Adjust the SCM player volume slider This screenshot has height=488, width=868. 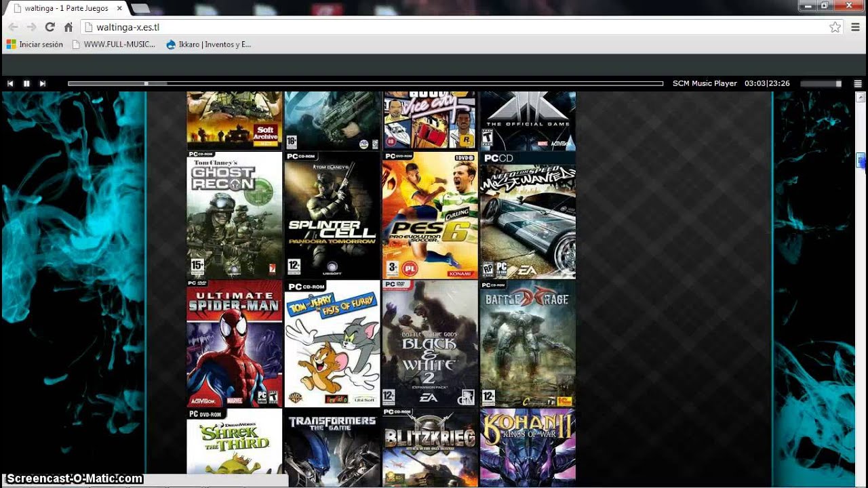pos(821,83)
